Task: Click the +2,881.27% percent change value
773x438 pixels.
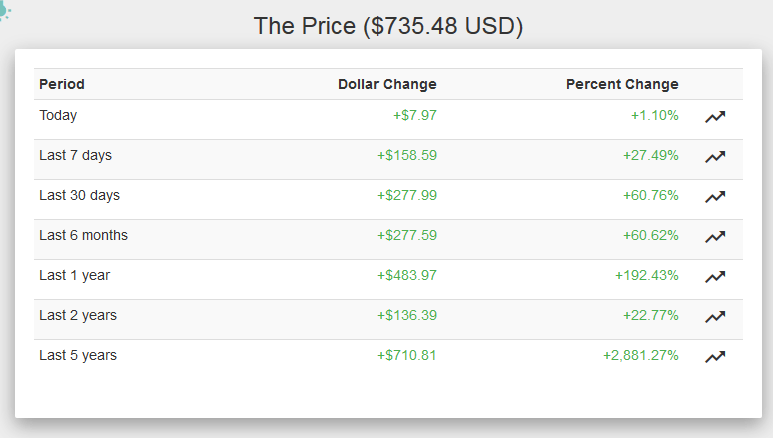Action: coord(641,355)
